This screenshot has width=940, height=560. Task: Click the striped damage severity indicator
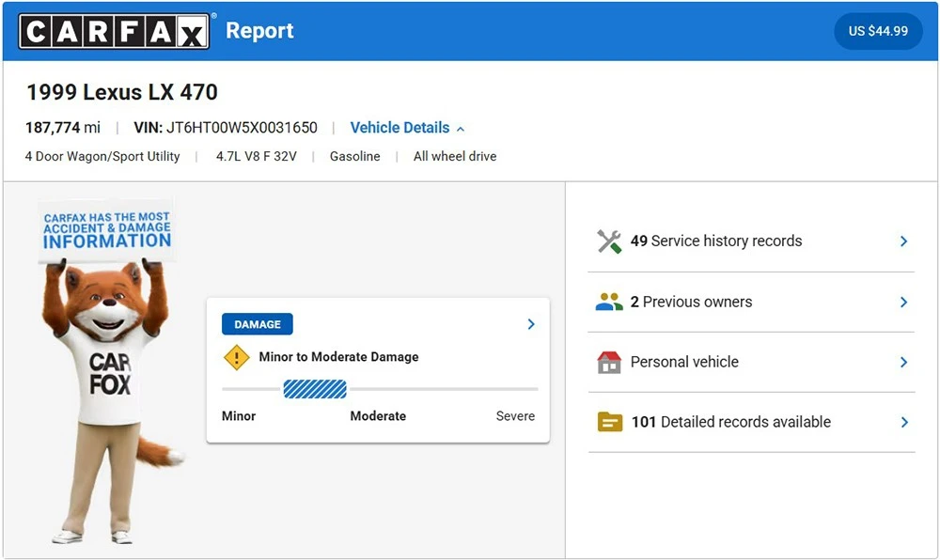tap(315, 389)
